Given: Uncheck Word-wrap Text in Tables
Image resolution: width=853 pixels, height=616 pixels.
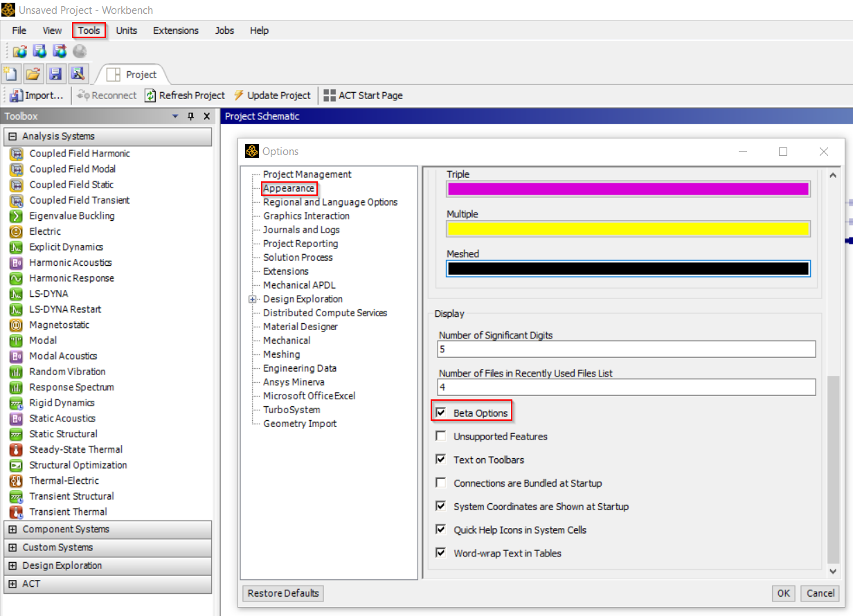Looking at the screenshot, I should coord(440,552).
